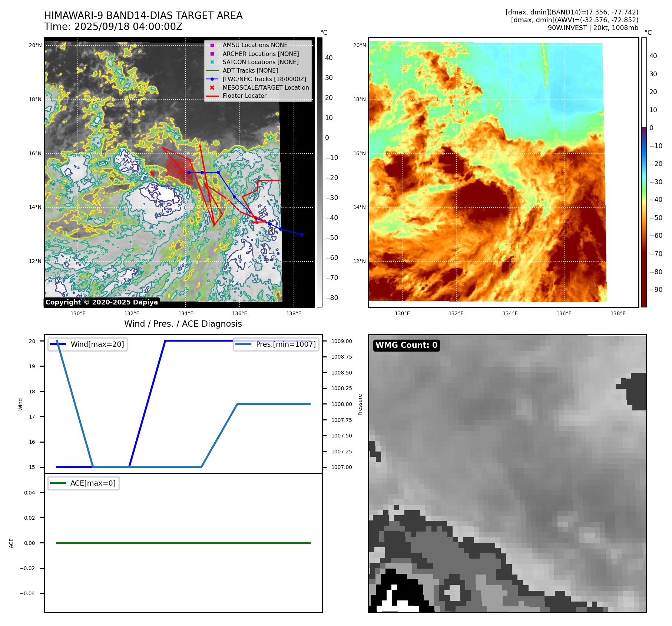Click the 0.04 ACE axis tick label
672x626 pixels.
pos(30,493)
